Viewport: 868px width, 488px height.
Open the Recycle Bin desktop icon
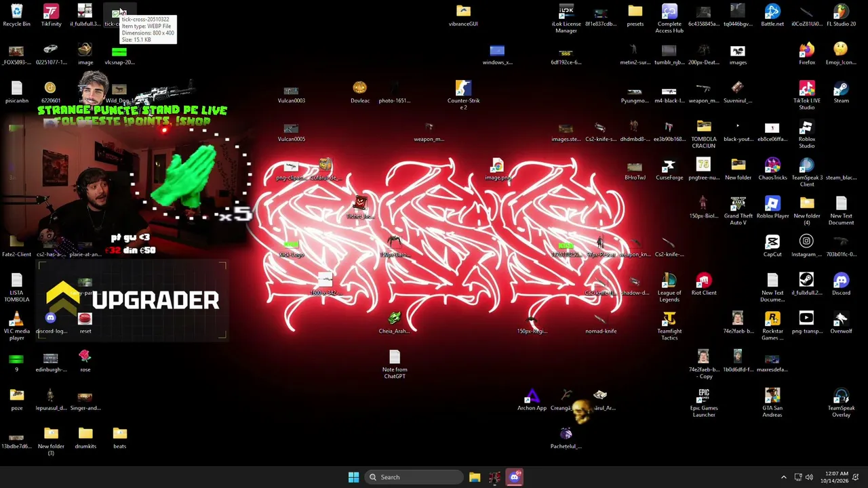[16, 16]
